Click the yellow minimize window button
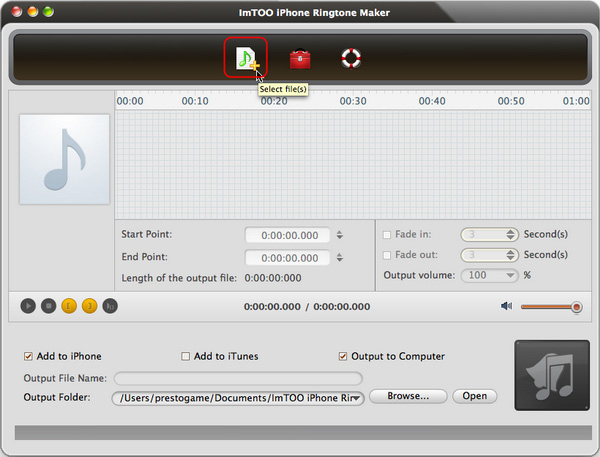 pos(33,12)
